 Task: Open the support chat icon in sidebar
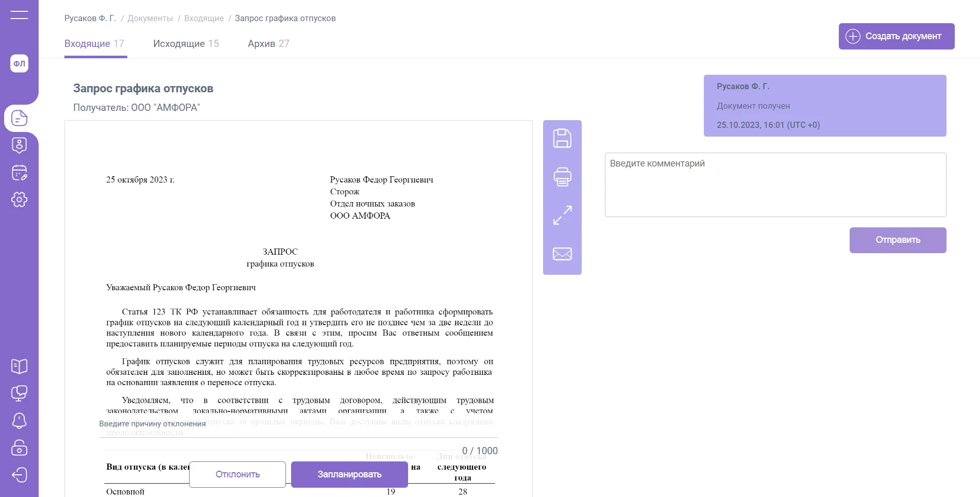19,393
